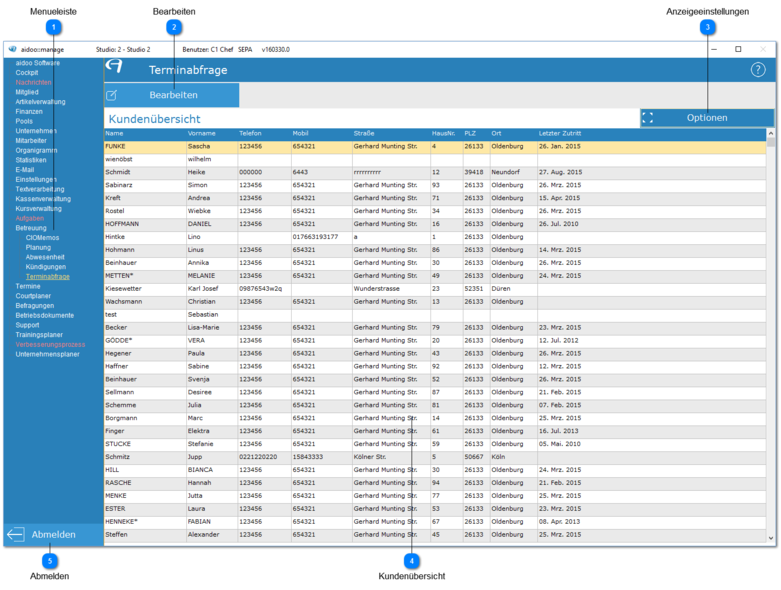781x590 pixels.
Task: Open the help question mark icon
Action: [758, 70]
